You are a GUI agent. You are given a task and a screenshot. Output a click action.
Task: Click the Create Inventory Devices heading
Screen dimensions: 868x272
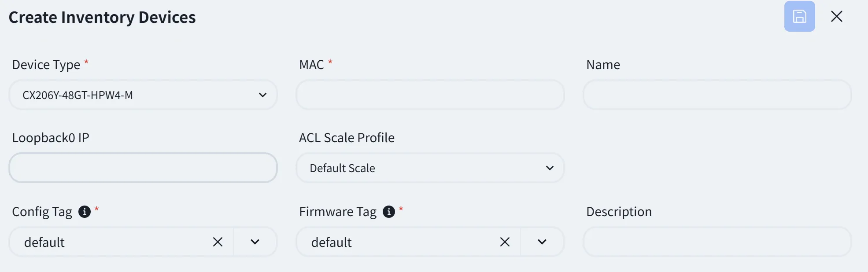click(x=102, y=17)
